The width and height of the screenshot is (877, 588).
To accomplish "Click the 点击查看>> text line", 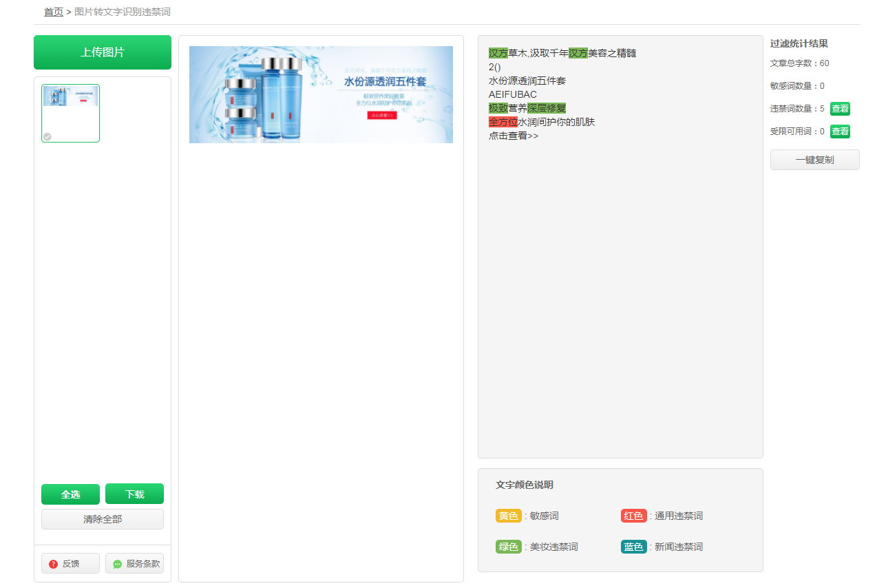I will (514, 136).
